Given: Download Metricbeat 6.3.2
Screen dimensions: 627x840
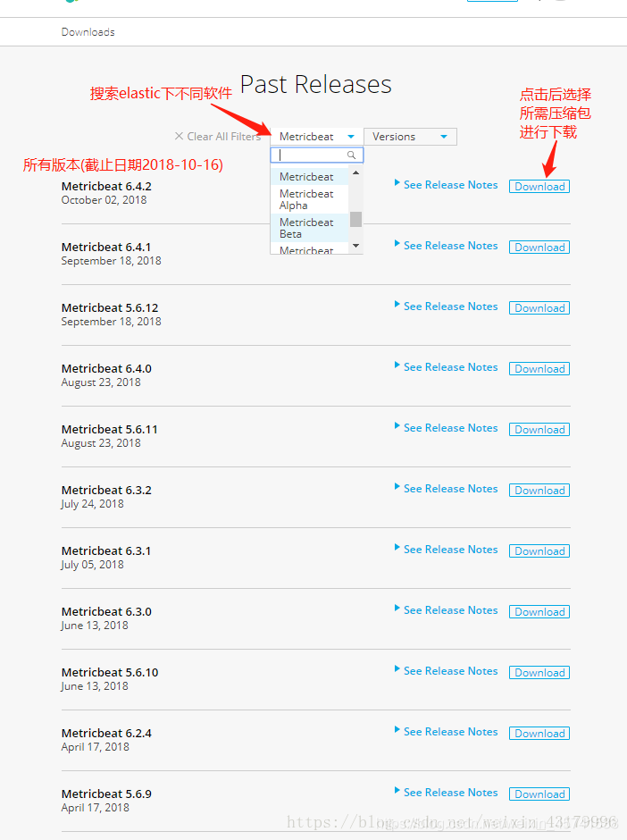Looking at the screenshot, I should pos(539,491).
